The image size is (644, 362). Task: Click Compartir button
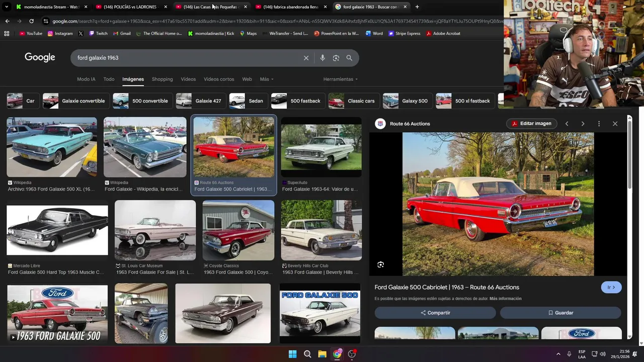coord(435,313)
